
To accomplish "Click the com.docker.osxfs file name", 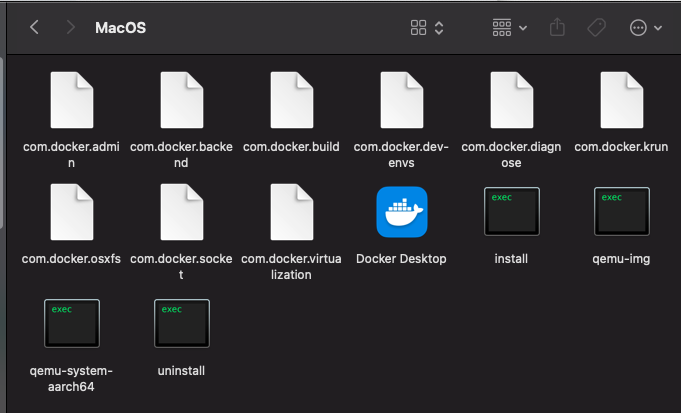I will [71, 259].
